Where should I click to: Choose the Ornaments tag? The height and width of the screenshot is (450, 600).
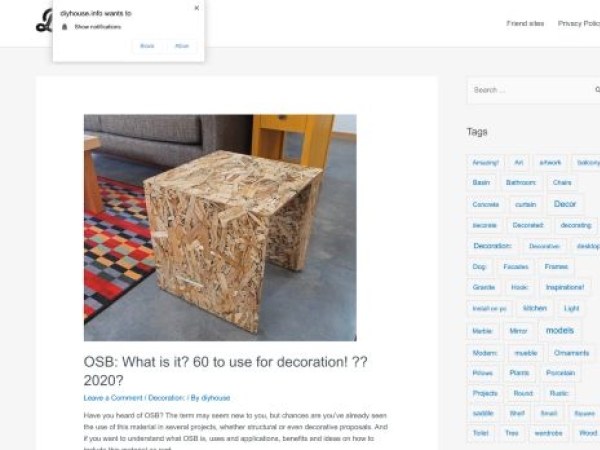click(x=571, y=352)
